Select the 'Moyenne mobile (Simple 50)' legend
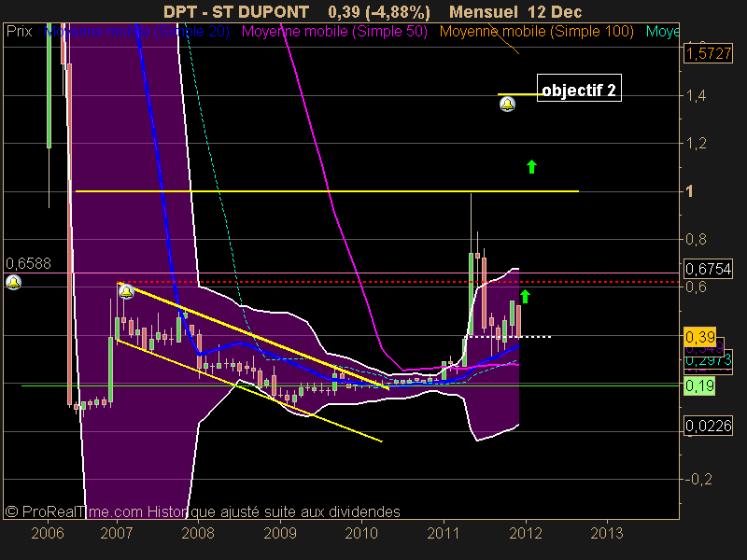The height and width of the screenshot is (560, 747). tap(334, 32)
